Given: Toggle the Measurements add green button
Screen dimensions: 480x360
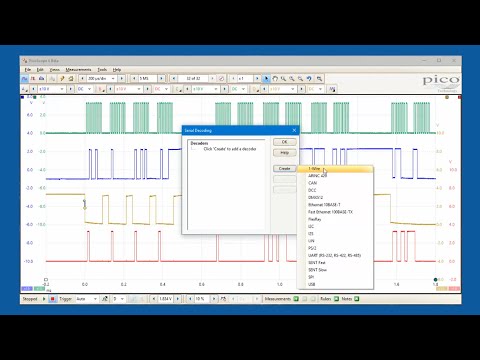Looking at the screenshot, I should coord(296,299).
